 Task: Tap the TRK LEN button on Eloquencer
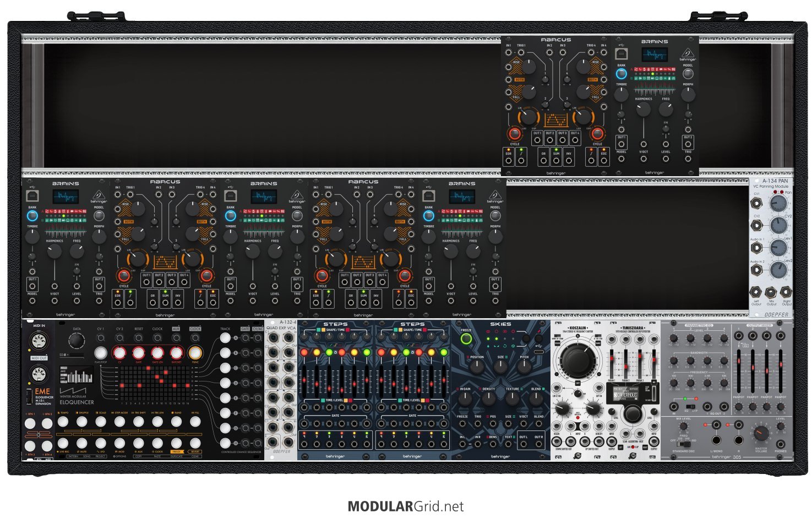click(157, 422)
